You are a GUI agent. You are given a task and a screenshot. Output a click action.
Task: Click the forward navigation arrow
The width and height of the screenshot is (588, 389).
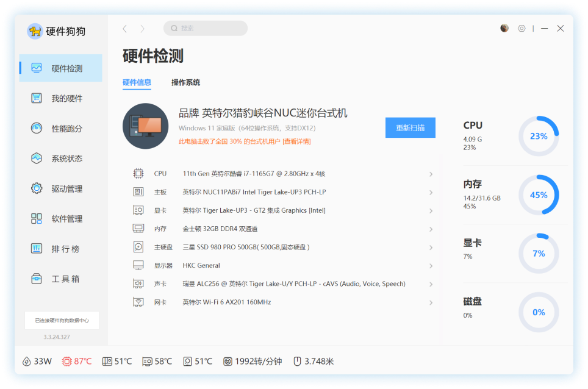click(x=142, y=29)
